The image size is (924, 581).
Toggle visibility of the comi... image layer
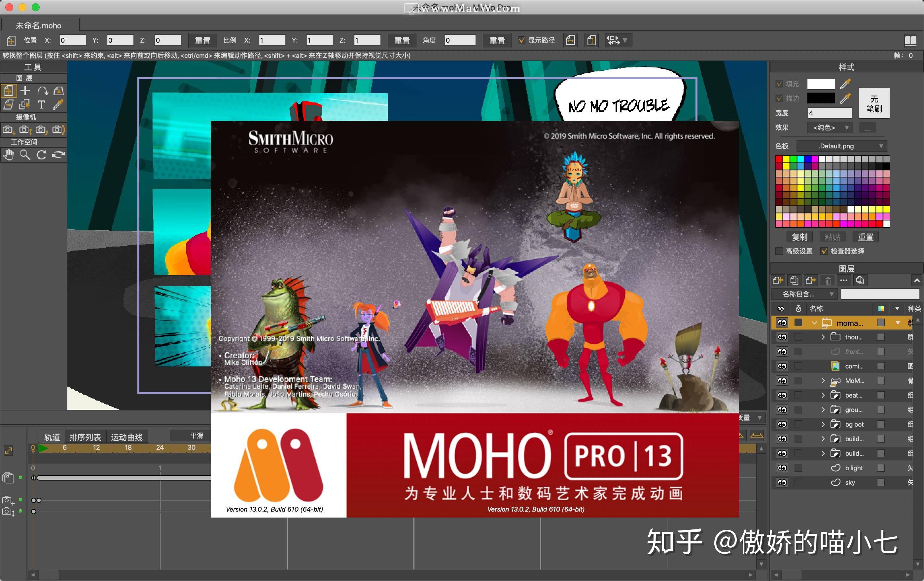pyautogui.click(x=782, y=366)
